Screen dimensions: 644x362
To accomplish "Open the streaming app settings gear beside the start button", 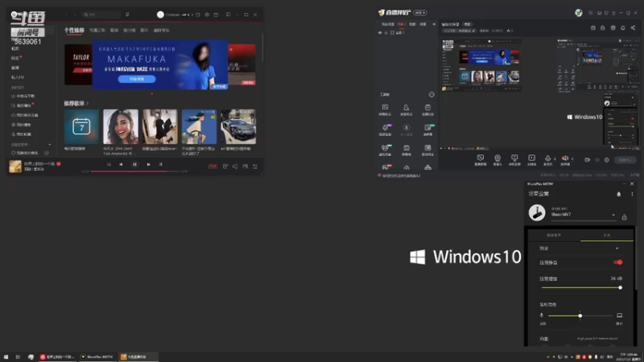I will coord(607,160).
